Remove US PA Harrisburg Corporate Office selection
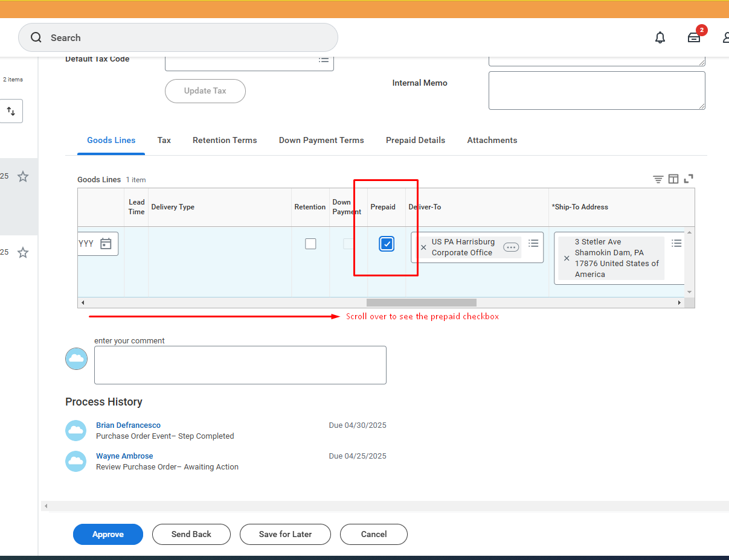The image size is (729, 560). point(423,247)
